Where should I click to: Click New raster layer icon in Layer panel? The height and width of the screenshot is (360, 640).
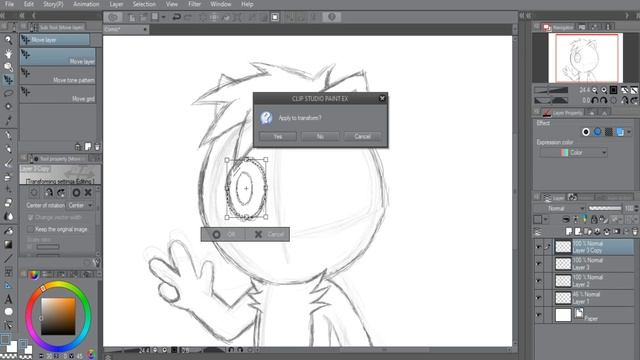point(569,231)
